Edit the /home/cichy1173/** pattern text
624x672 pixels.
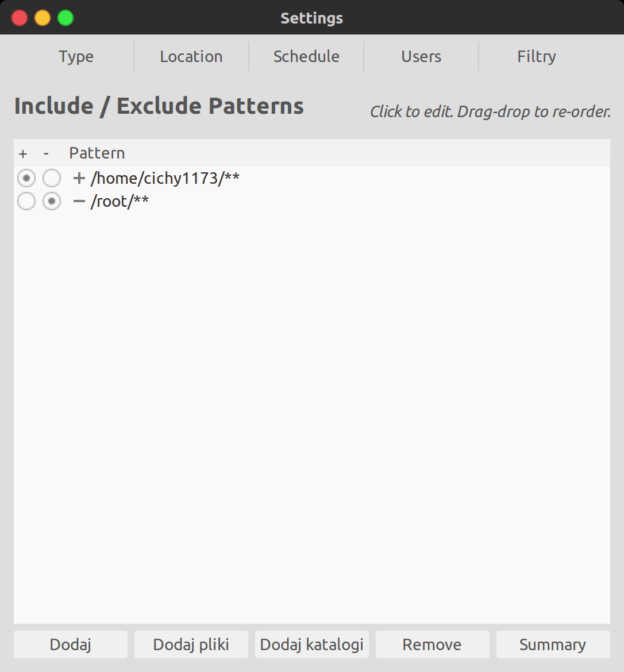(x=165, y=178)
